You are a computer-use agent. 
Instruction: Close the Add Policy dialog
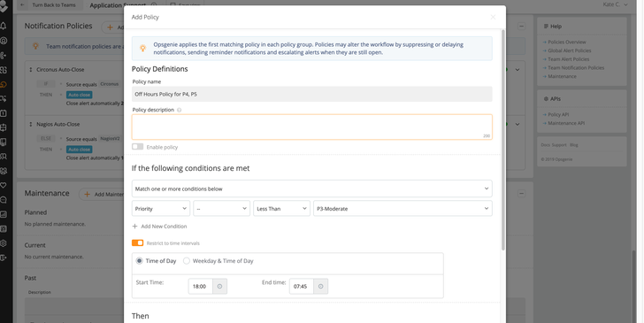[493, 17]
